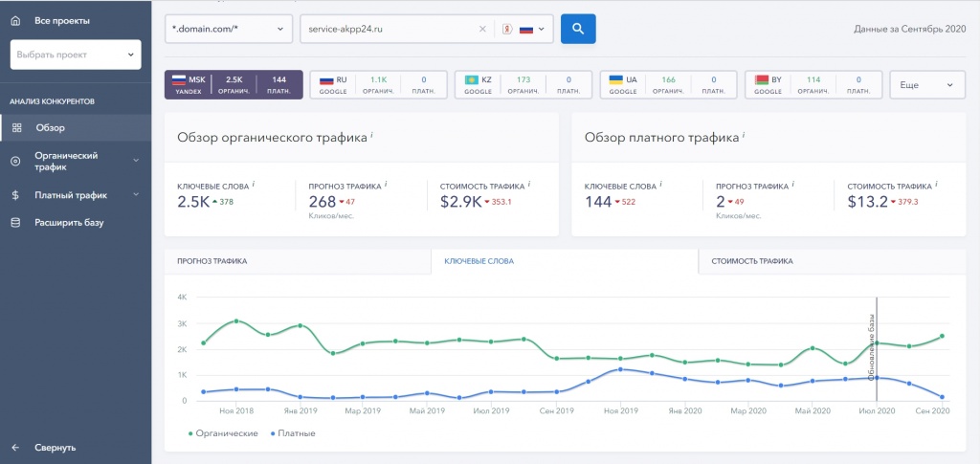Click the Расширить базу database icon
This screenshot has height=464, width=980.
[15, 223]
